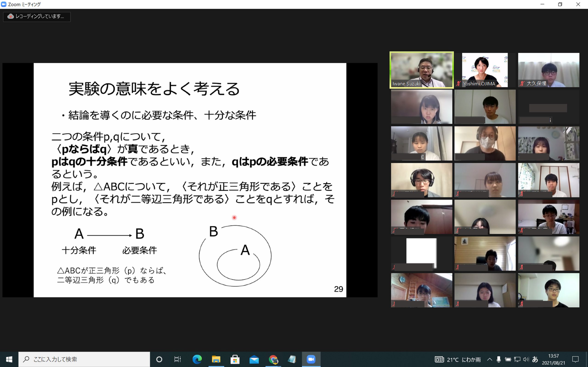
Task: Click the Zoom recording status indicator
Action: (x=37, y=17)
